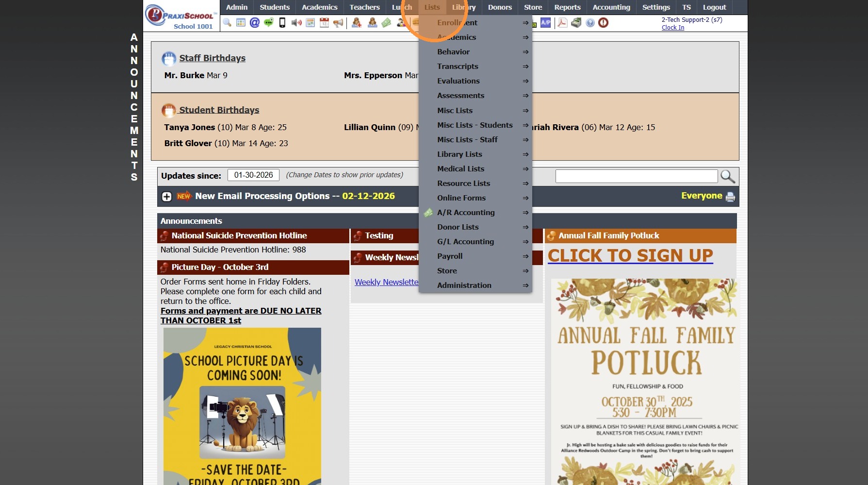Open the green chat message icon

click(x=268, y=23)
